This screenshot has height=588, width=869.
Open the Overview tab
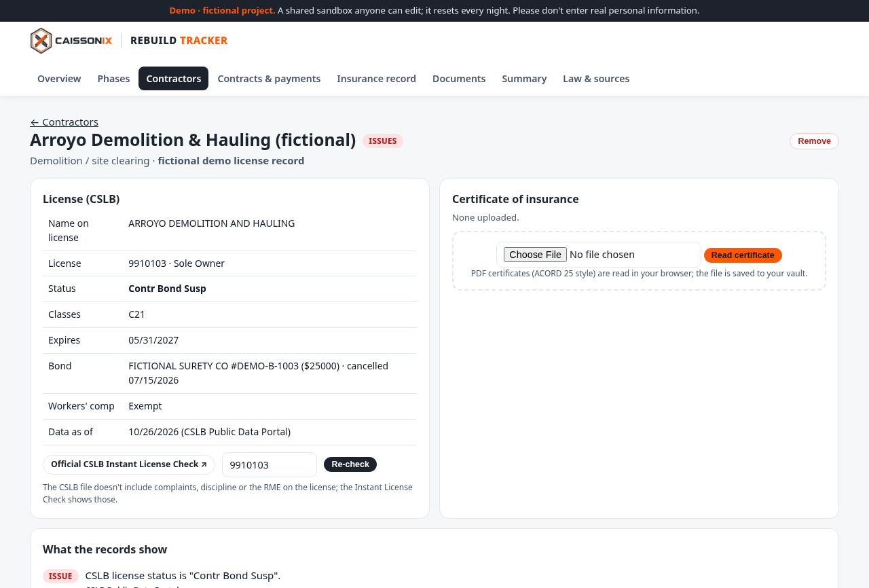(x=59, y=79)
